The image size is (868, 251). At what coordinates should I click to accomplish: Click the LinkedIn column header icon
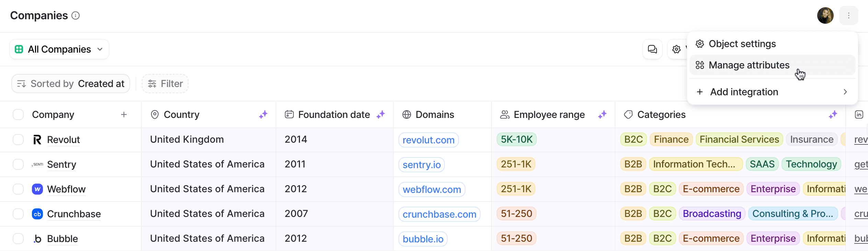(859, 114)
